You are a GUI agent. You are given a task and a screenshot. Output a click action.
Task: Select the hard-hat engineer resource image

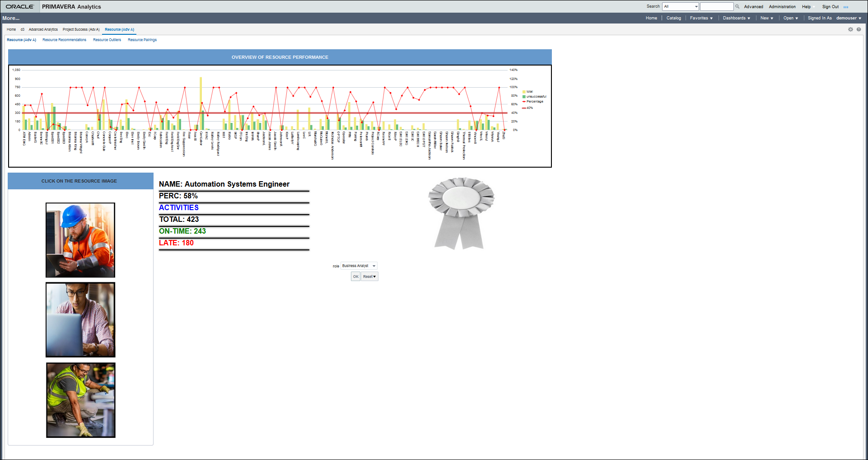click(x=80, y=240)
